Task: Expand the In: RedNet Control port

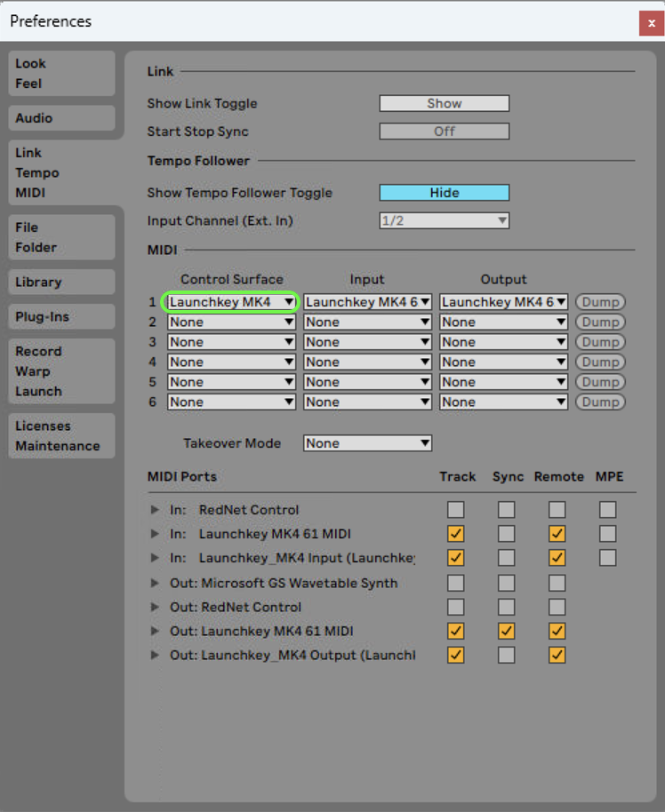Action: tap(155, 510)
